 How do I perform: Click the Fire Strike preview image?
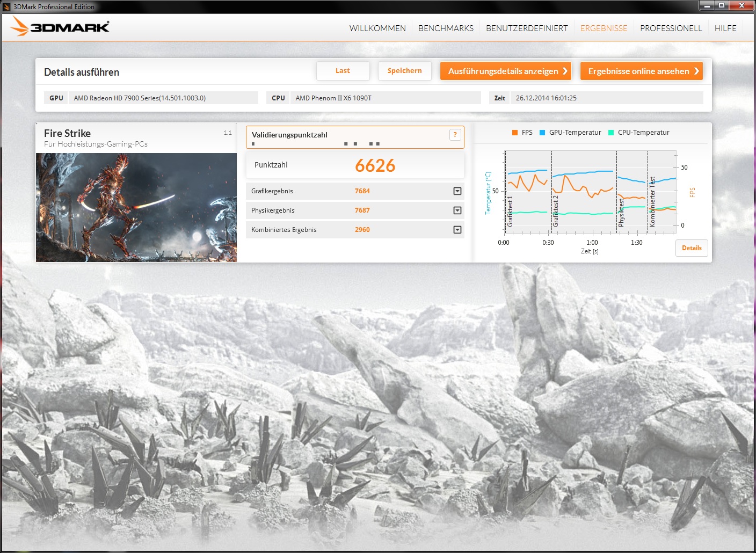pyautogui.click(x=136, y=207)
